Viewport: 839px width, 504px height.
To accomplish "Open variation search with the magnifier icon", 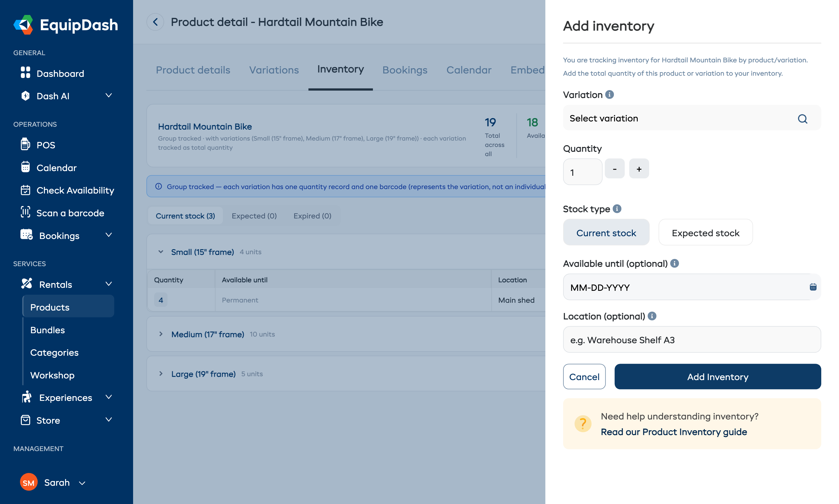I will 803,119.
